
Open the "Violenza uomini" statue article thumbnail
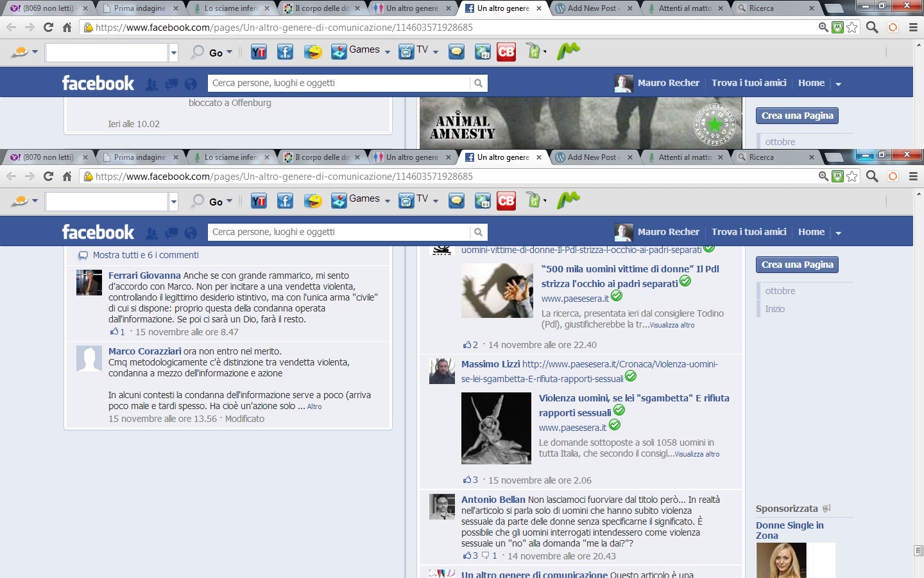(x=496, y=428)
